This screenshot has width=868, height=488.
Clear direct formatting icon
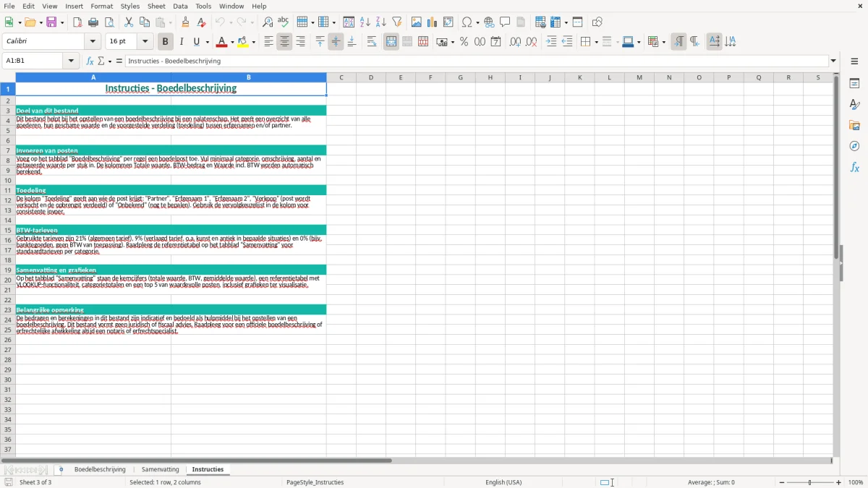coord(202,22)
